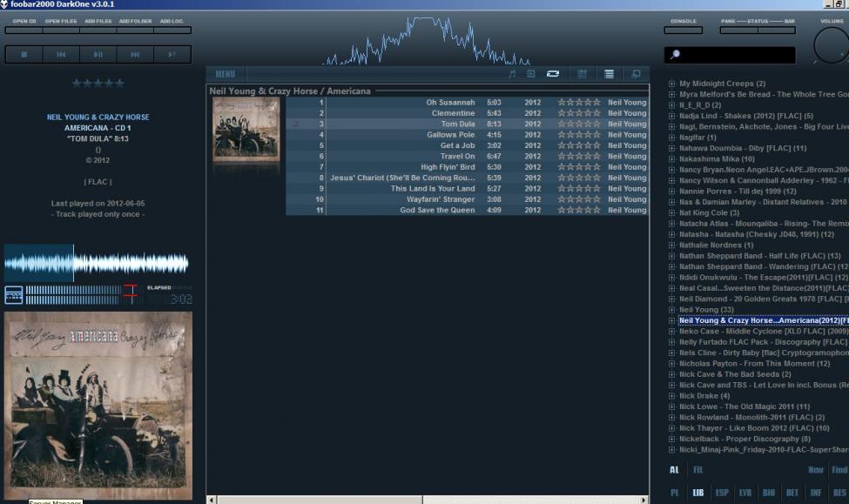Select track This Land Is Your Land
The image size is (849, 504).
pos(467,188)
